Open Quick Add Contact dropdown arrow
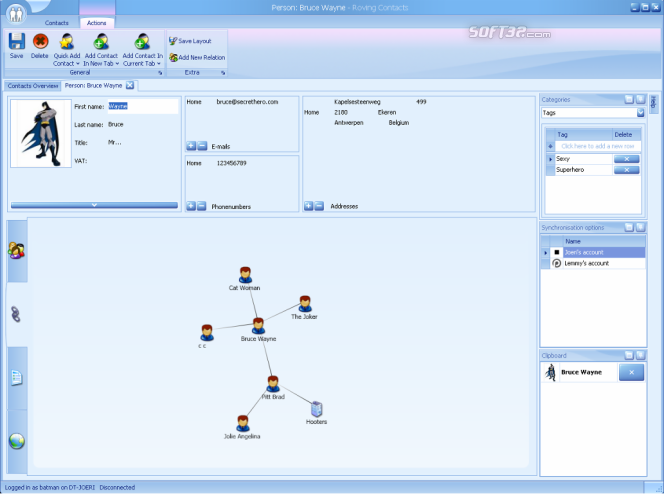664x494 pixels. click(x=77, y=64)
